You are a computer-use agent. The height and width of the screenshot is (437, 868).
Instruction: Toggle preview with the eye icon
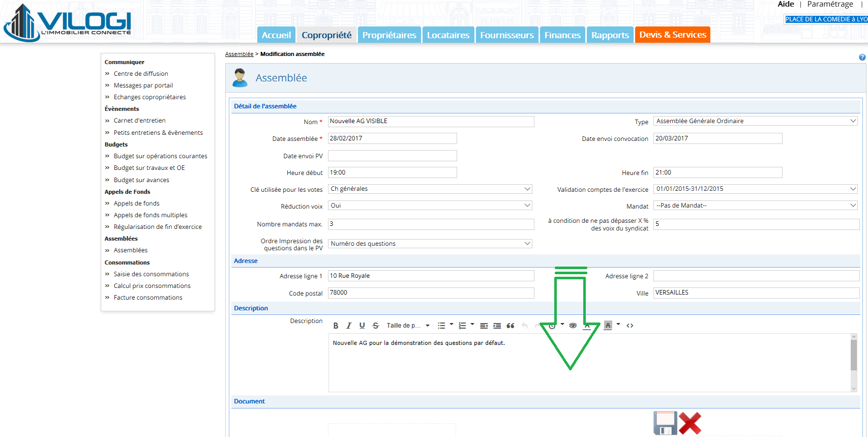(573, 326)
